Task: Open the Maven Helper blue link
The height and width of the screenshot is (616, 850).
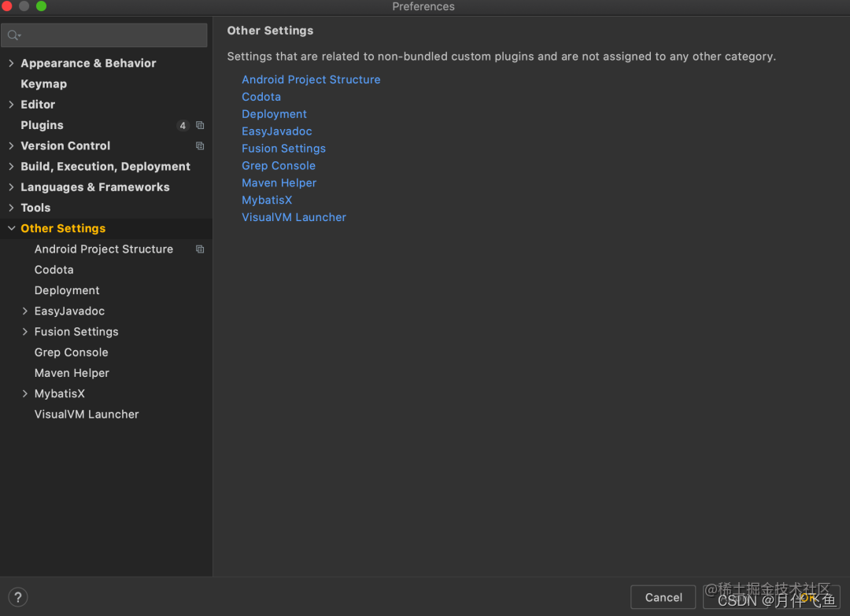Action: (279, 183)
